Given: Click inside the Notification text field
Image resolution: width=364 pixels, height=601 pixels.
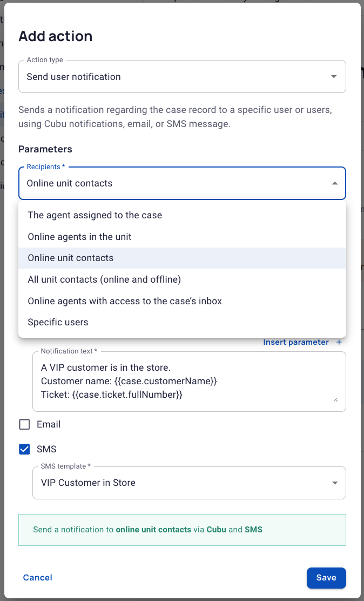Looking at the screenshot, I should pos(189,382).
